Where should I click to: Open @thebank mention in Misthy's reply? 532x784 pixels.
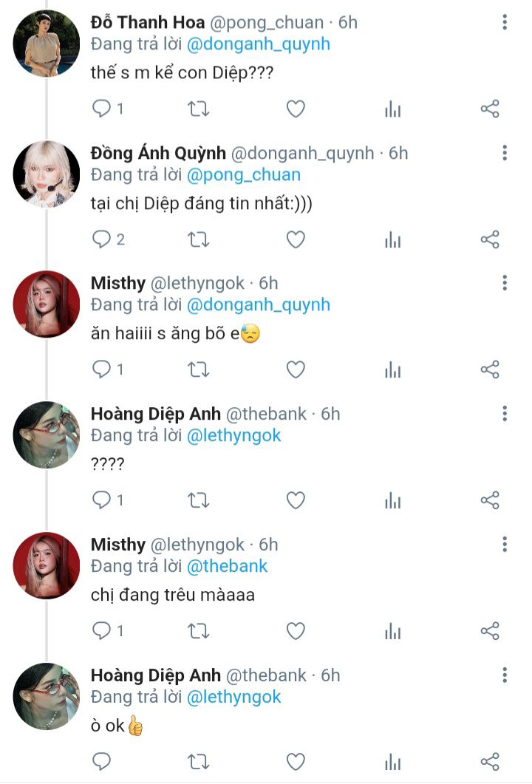pyautogui.click(x=227, y=566)
